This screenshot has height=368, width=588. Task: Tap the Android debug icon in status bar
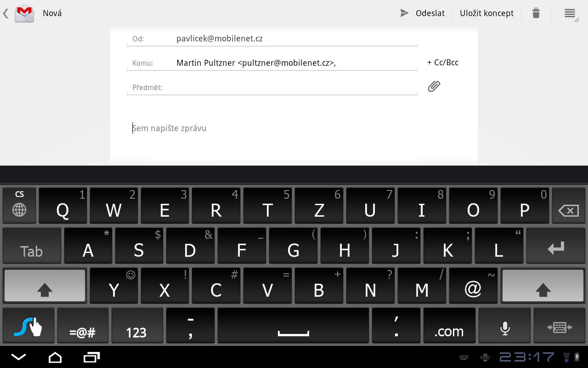485,357
